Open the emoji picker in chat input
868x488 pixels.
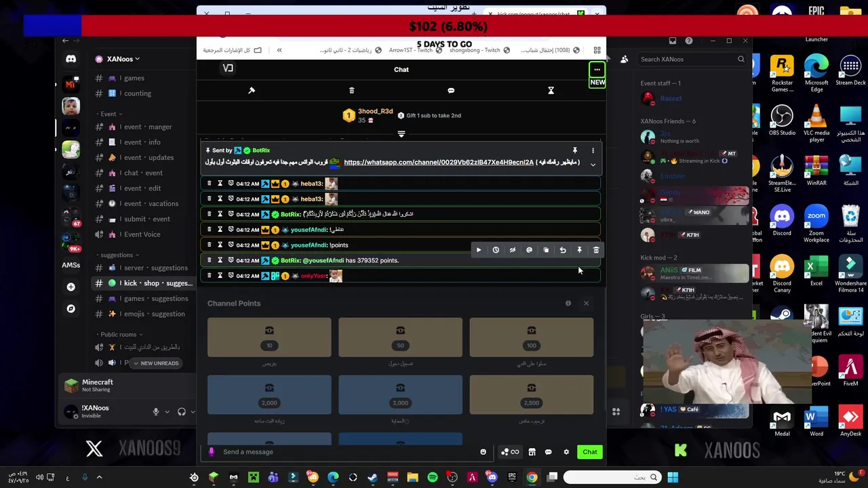click(483, 452)
